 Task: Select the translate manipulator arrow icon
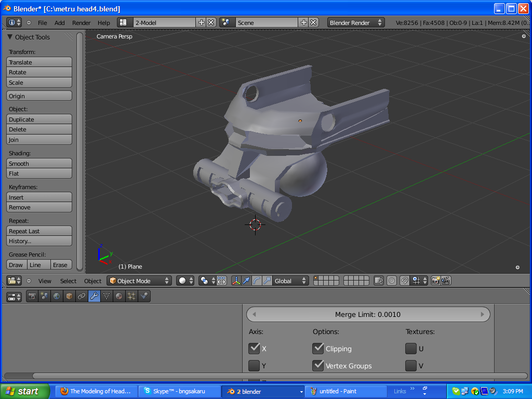pyautogui.click(x=247, y=281)
